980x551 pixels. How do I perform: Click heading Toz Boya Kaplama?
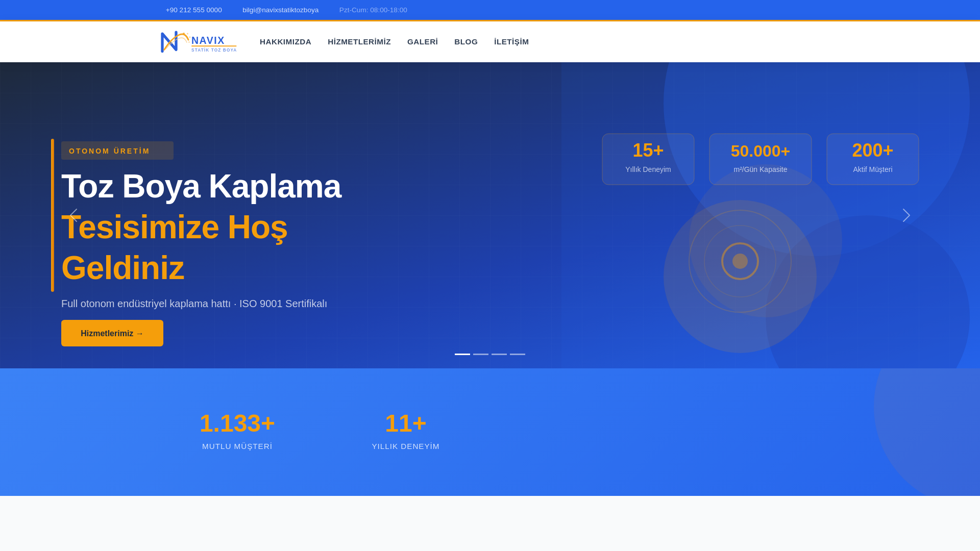click(201, 186)
